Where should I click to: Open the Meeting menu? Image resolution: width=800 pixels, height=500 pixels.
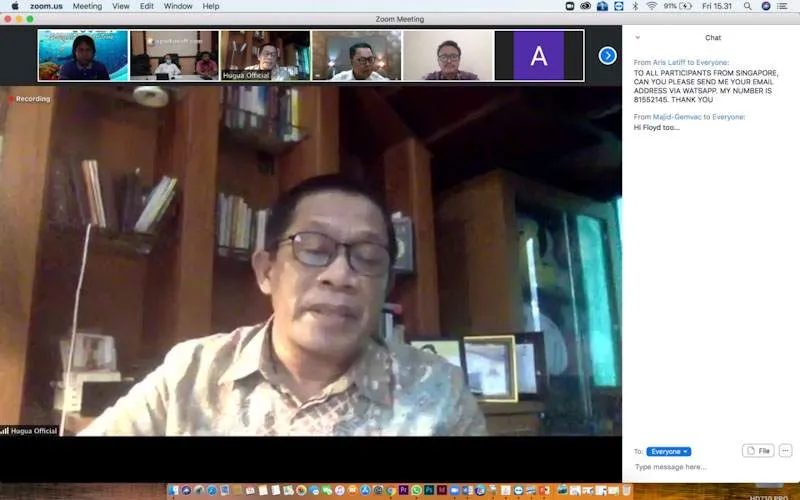[87, 6]
